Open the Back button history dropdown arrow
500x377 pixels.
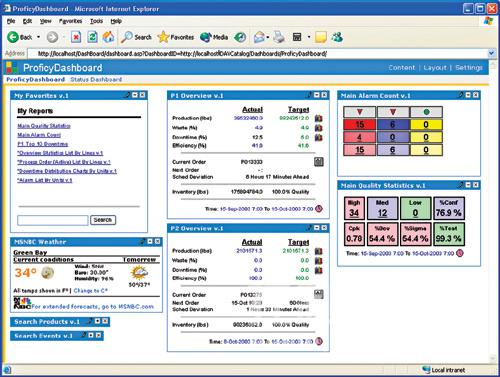[x=38, y=37]
